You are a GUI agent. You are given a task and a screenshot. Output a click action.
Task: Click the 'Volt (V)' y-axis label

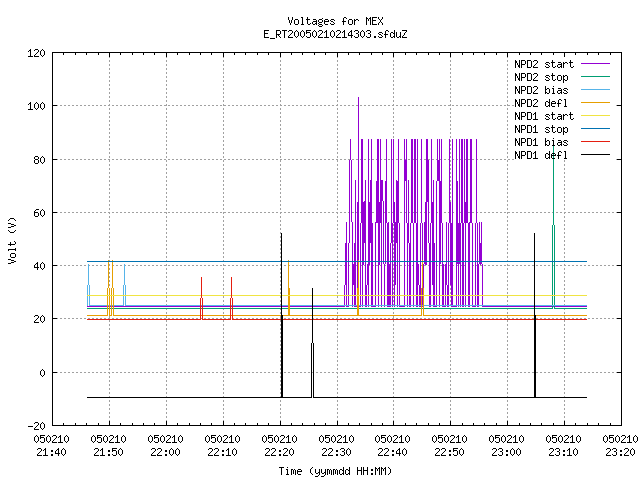tap(12, 240)
